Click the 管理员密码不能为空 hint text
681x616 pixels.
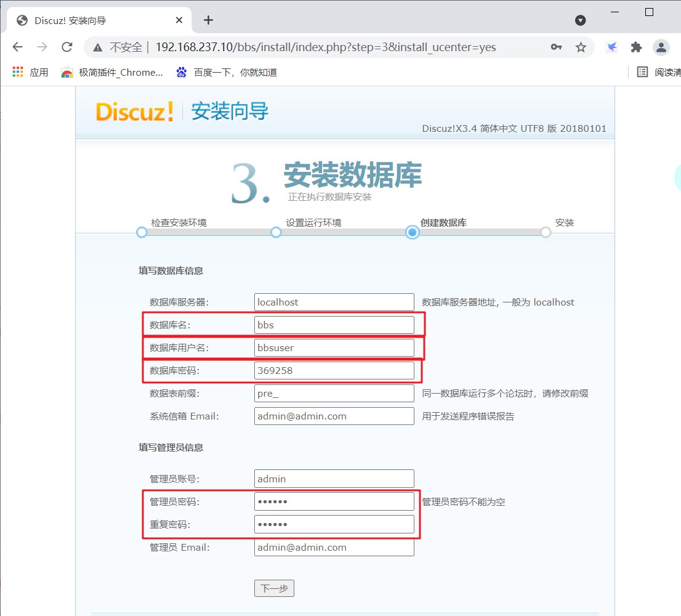[x=464, y=502]
